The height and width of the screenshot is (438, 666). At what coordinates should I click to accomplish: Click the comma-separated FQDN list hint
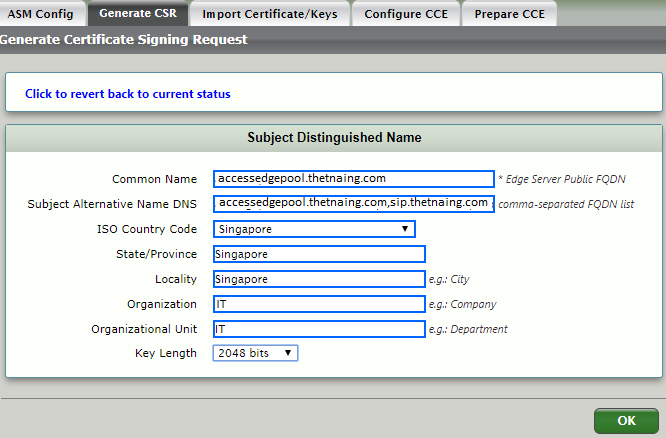click(x=566, y=204)
